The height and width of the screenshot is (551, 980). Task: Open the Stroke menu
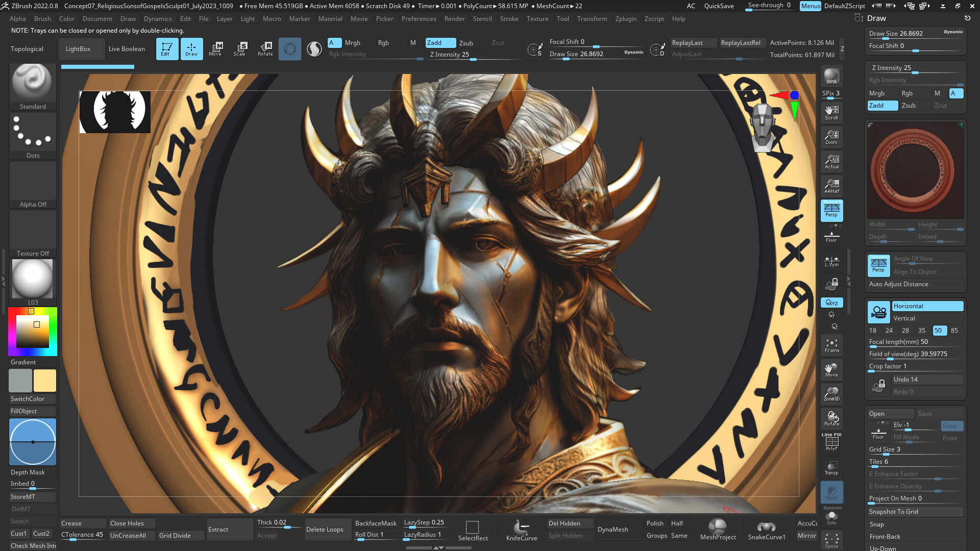coord(509,19)
